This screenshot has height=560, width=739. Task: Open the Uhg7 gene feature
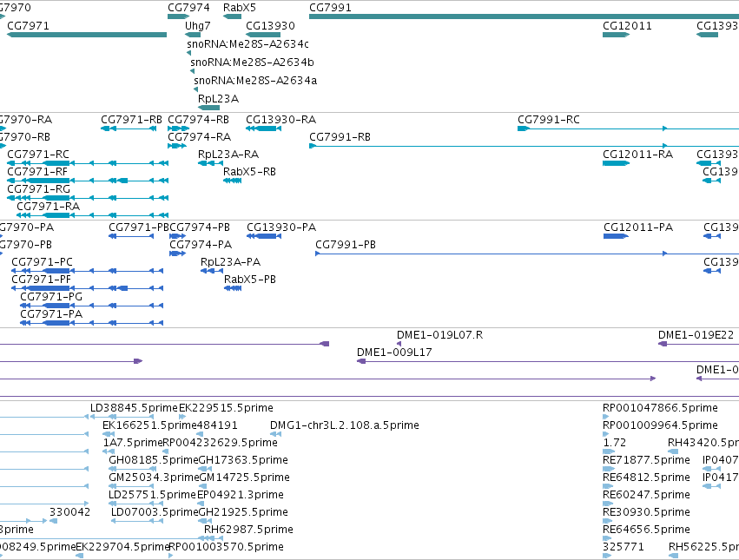click(x=193, y=35)
